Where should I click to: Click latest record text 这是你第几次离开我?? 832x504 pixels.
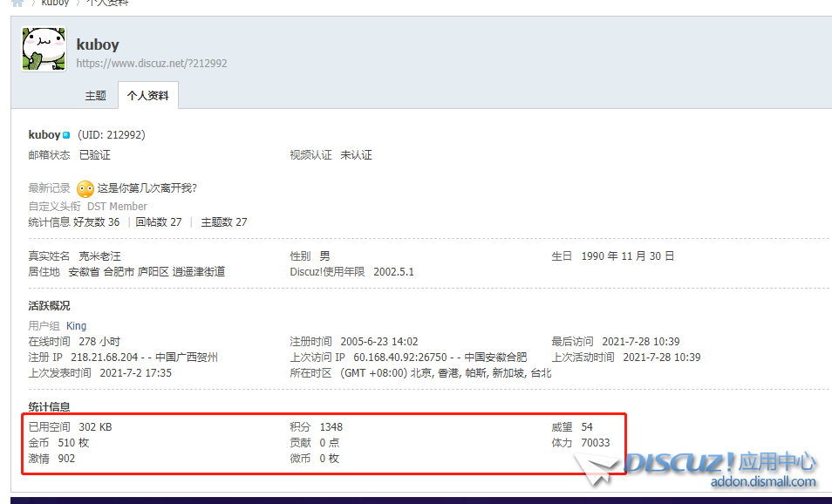click(147, 188)
